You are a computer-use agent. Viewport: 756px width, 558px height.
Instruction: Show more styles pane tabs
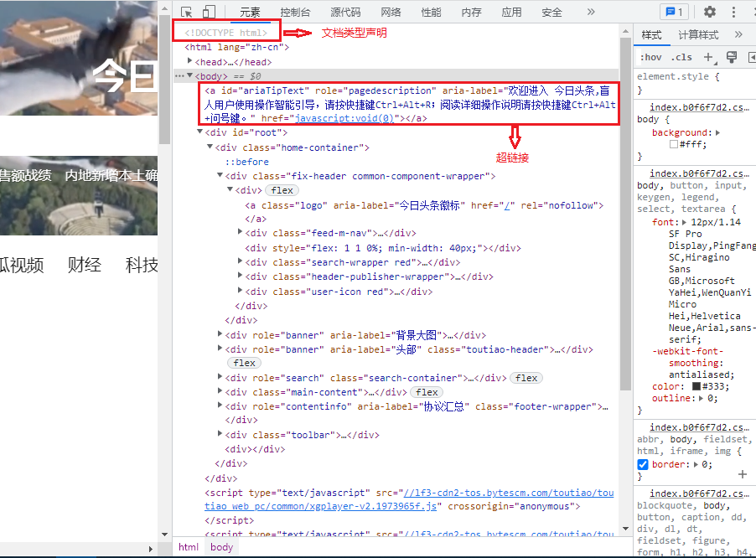tap(738, 34)
